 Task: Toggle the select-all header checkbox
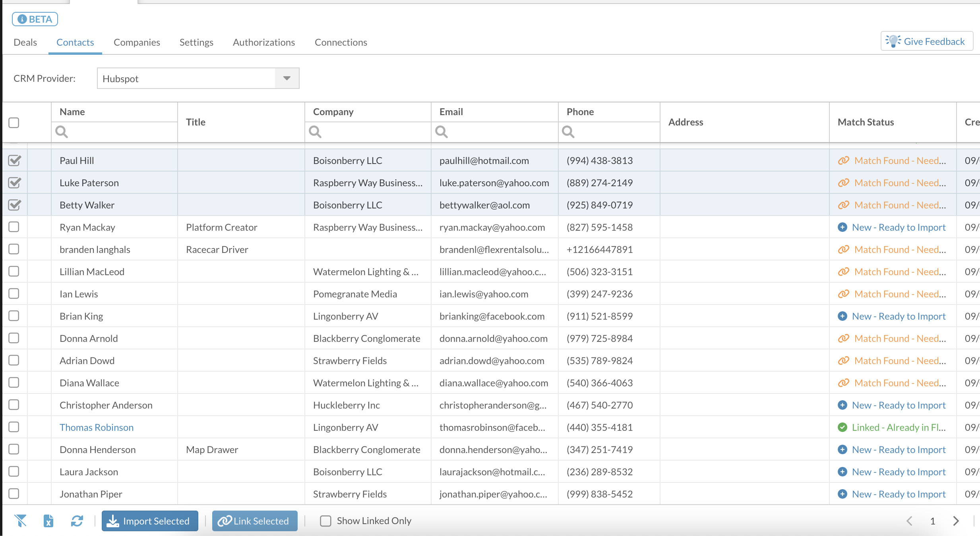pos(14,123)
